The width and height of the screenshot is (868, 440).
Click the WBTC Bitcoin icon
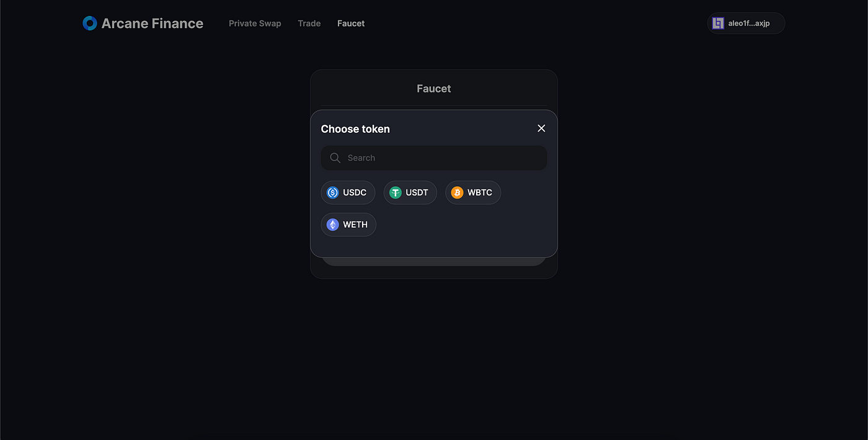(x=457, y=192)
